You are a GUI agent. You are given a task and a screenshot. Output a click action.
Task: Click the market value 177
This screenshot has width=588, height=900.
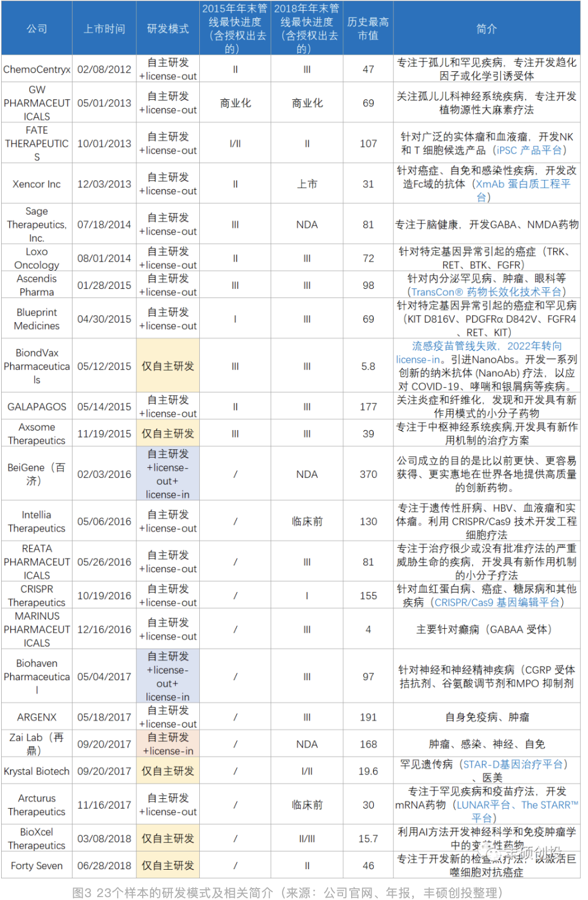pos(368,407)
